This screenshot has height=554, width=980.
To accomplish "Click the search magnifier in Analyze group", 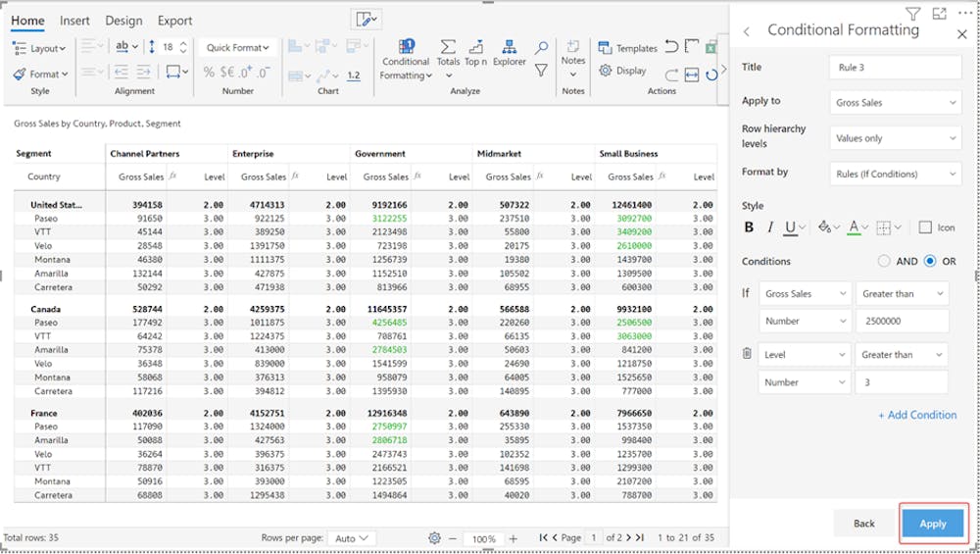I will point(541,47).
